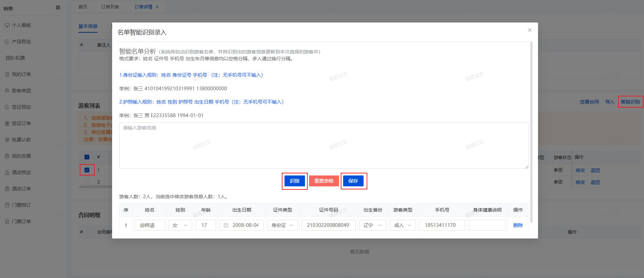Click the 请输入游客信息 text area
This screenshot has height=278, width=644.
(323, 145)
